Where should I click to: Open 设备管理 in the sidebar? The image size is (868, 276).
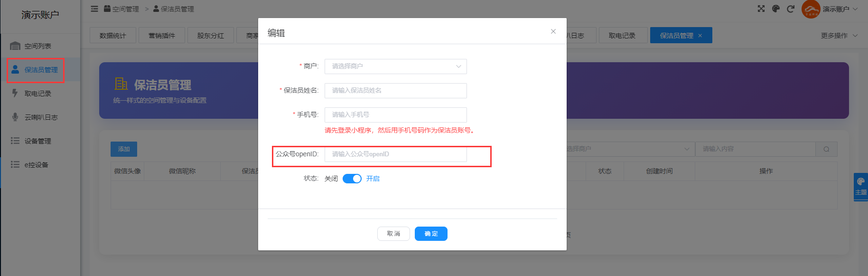click(x=37, y=141)
